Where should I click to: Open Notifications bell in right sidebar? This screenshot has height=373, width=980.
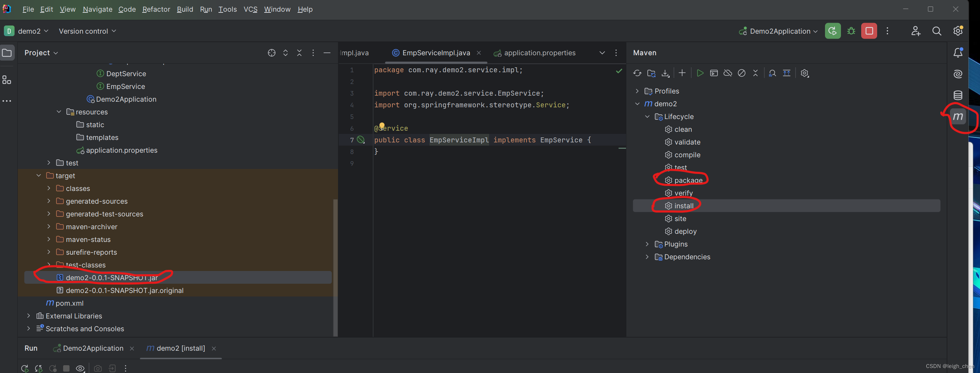click(958, 52)
